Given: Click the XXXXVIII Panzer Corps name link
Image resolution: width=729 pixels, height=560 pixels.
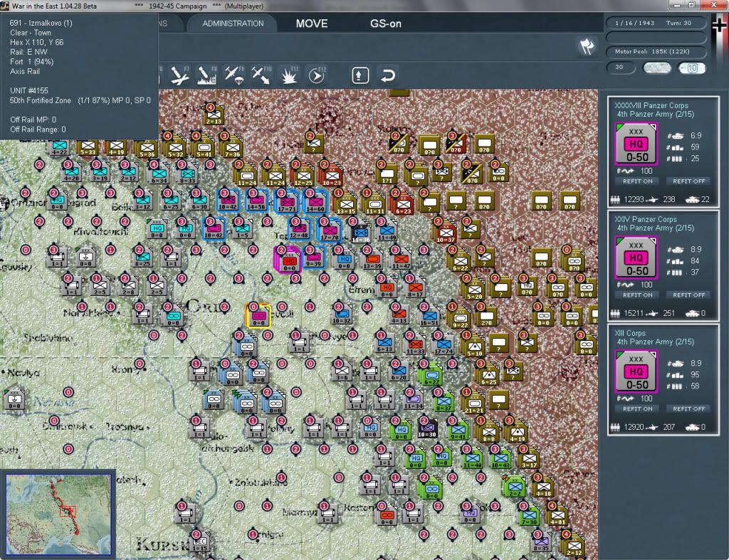Looking at the screenshot, I should click(651, 105).
